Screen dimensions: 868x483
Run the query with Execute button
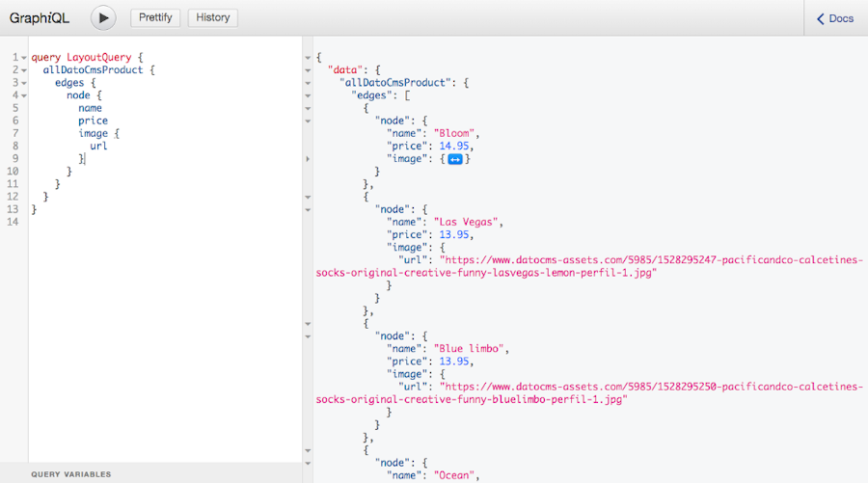click(103, 17)
